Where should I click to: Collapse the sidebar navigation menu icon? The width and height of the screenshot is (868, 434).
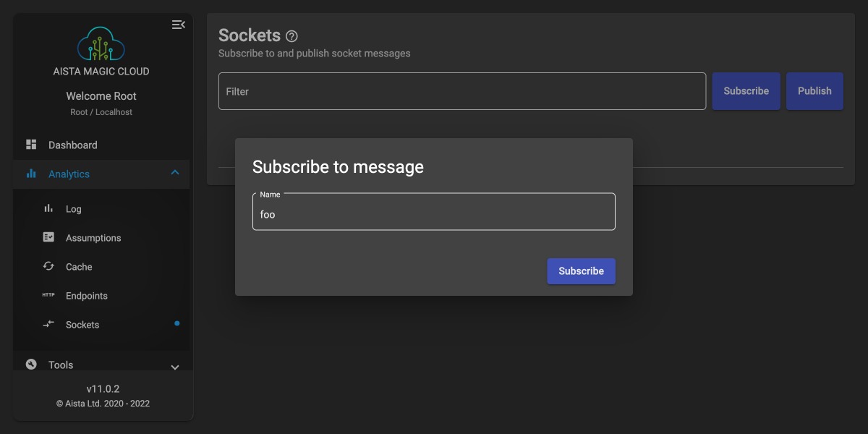[x=178, y=25]
